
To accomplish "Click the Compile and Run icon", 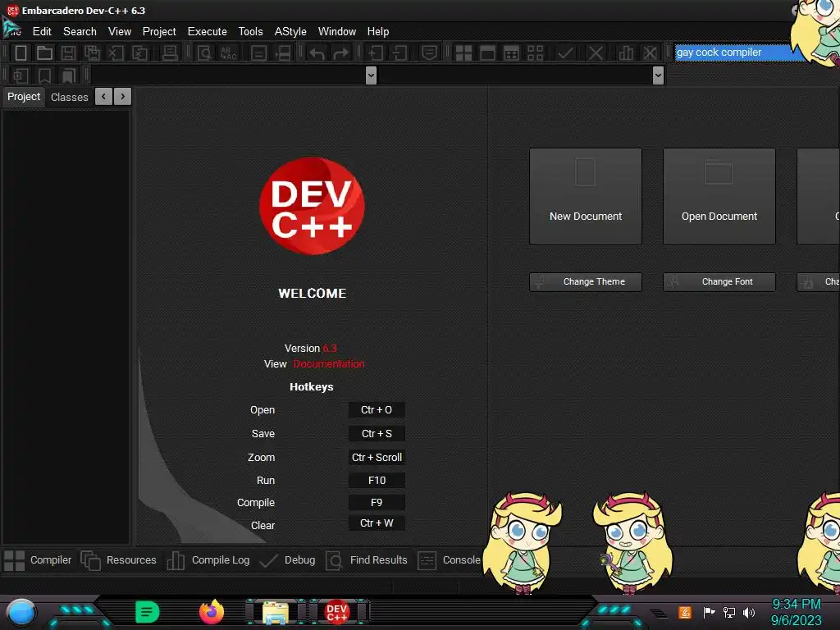I will (x=512, y=52).
